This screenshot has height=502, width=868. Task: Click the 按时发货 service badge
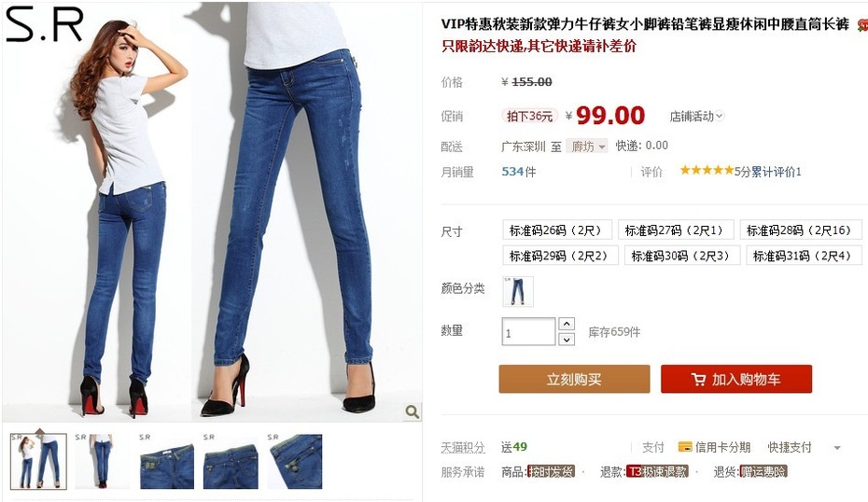pyautogui.click(x=551, y=471)
